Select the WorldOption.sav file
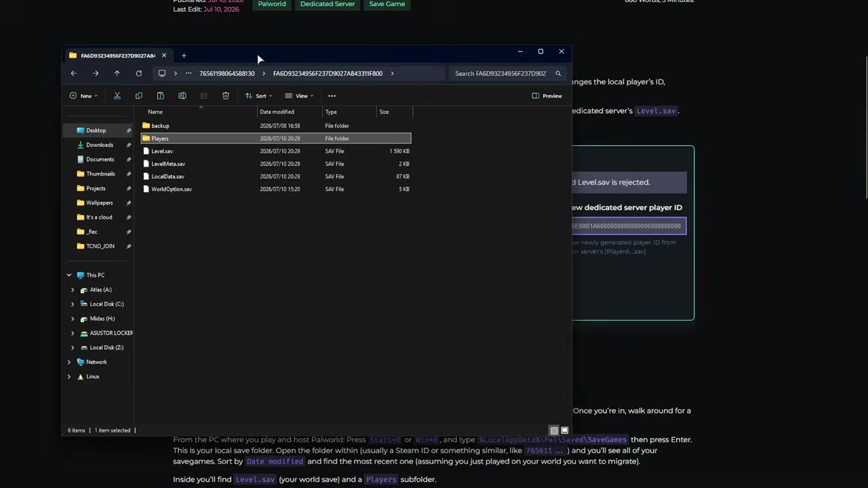This screenshot has width=868, height=488. (275, 189)
